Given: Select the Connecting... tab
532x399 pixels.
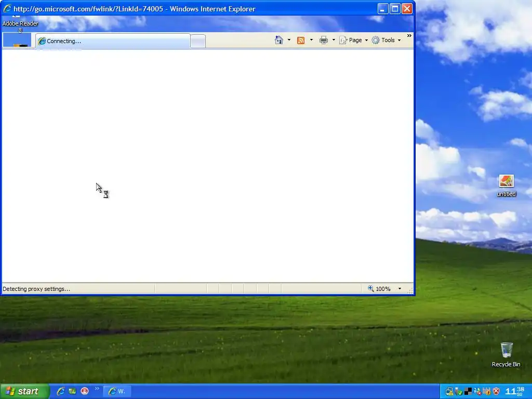Looking at the screenshot, I should click(x=113, y=41).
